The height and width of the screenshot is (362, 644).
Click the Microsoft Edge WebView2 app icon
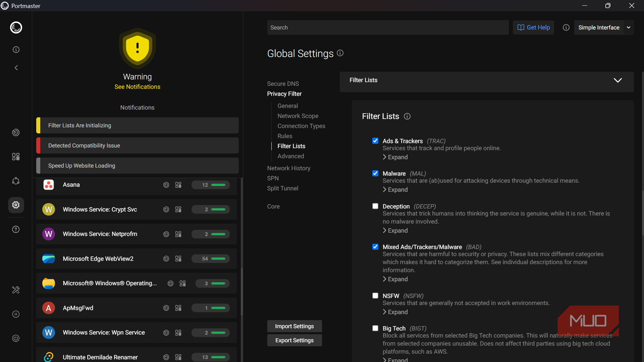48,259
